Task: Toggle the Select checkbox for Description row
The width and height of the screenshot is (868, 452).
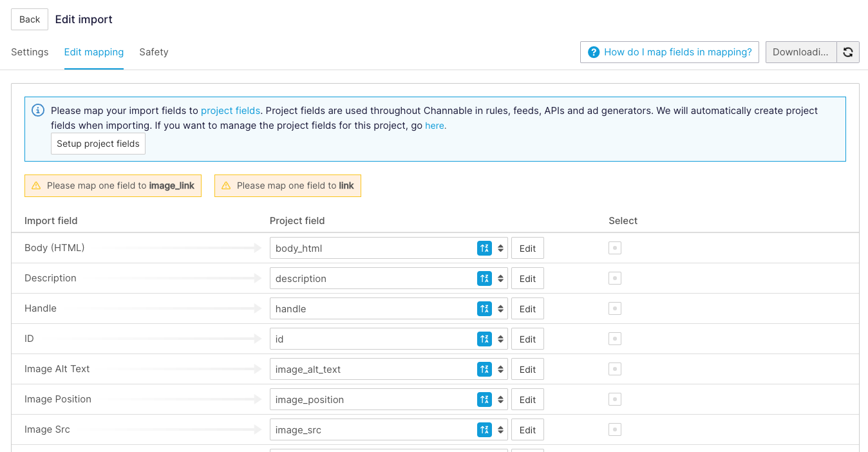Action: pyautogui.click(x=615, y=278)
